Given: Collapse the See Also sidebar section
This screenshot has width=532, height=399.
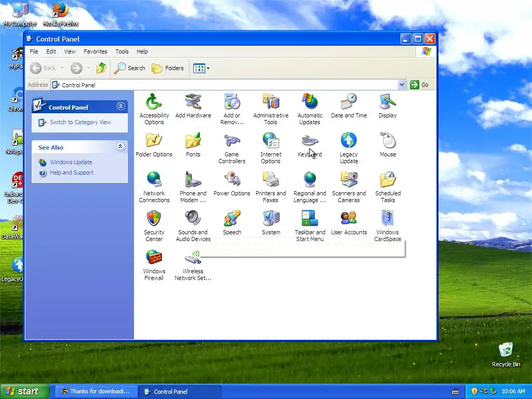Looking at the screenshot, I should tap(120, 146).
